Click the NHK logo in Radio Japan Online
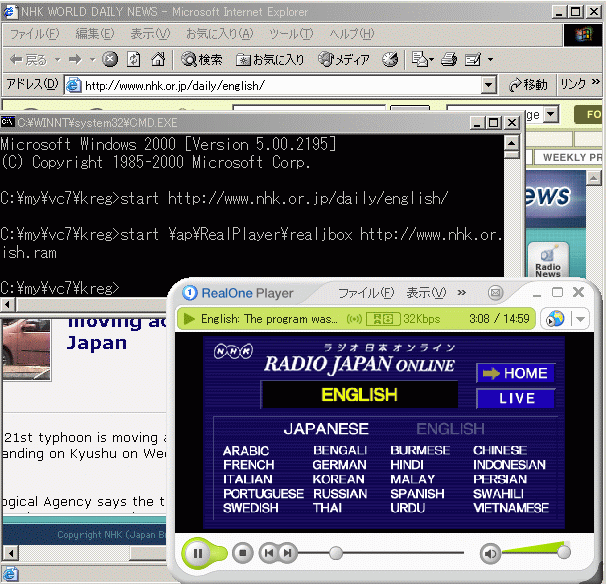This screenshot has height=584, width=606. (x=233, y=351)
